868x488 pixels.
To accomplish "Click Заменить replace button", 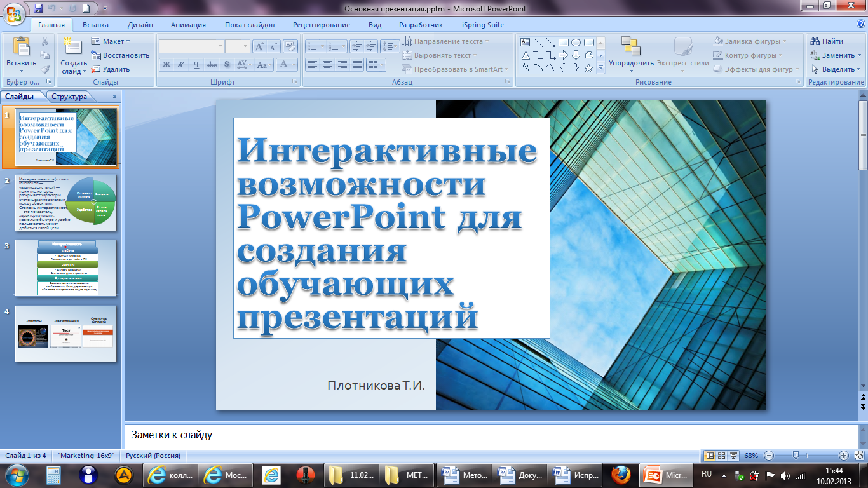I will tap(836, 55).
